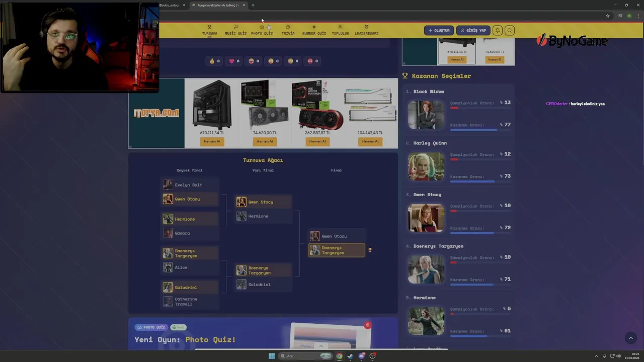Open the morya.com ad logo
Image resolution: width=644 pixels, height=362 pixels.
[x=156, y=113]
